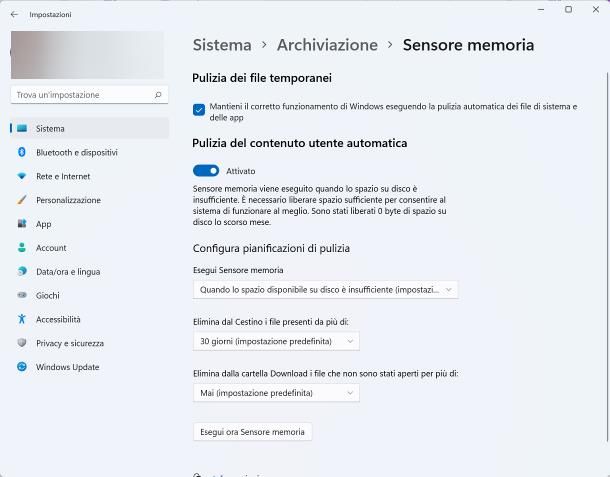This screenshot has height=477, width=610.
Task: Click the Bluetooth e dispositivi icon
Action: 22,152
